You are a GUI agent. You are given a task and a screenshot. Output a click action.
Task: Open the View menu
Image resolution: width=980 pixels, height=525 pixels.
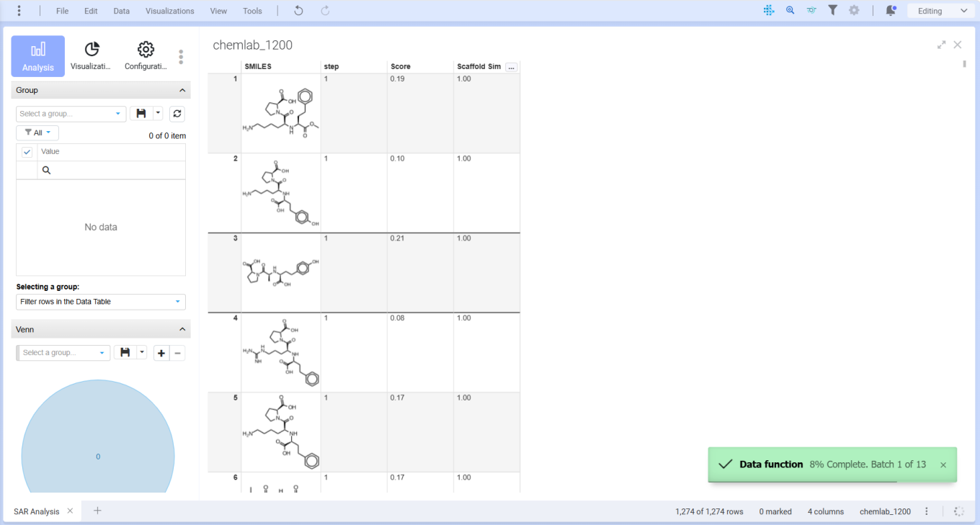pos(218,11)
